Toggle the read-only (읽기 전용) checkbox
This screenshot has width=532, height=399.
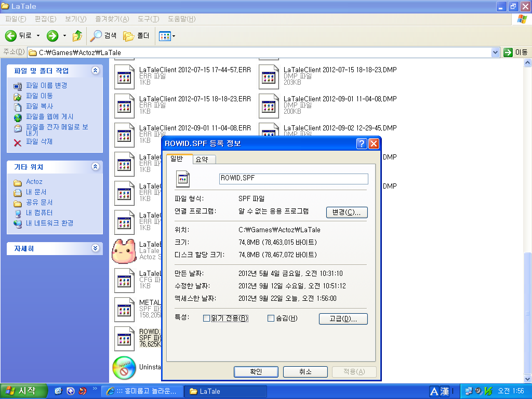206,318
